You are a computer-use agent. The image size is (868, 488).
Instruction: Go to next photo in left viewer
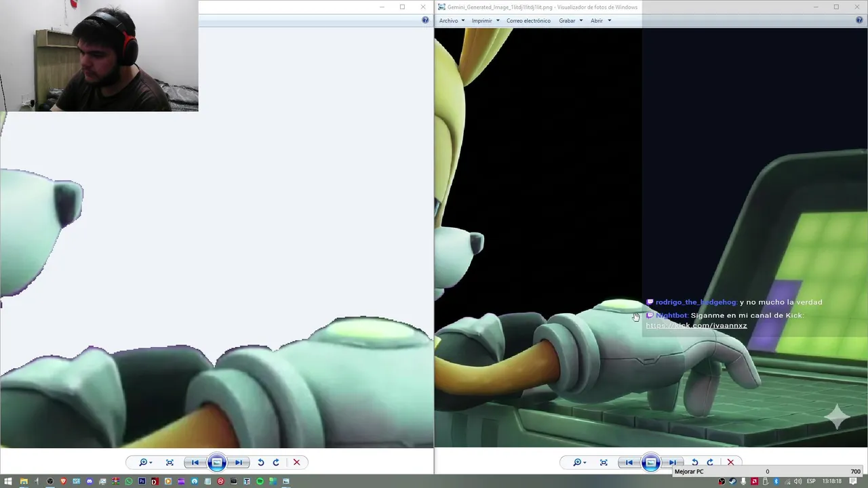(239, 462)
